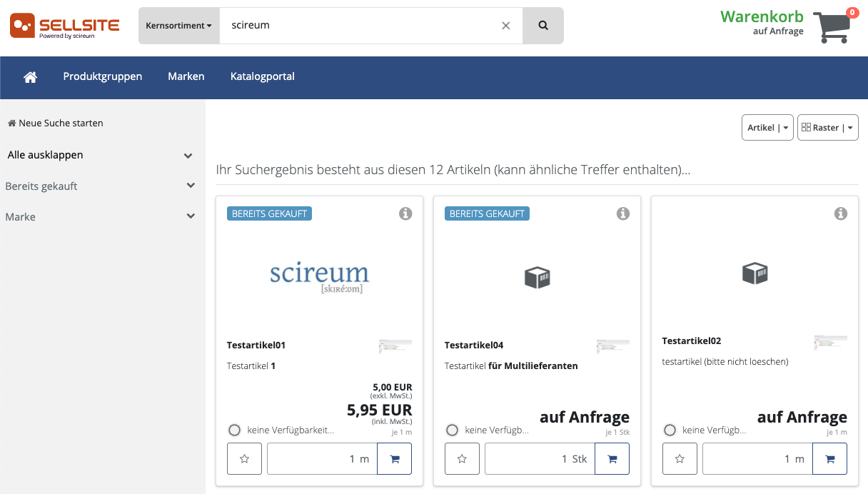Click Testartikel01 availability radio indicator
This screenshot has height=494, width=868.
click(x=234, y=430)
